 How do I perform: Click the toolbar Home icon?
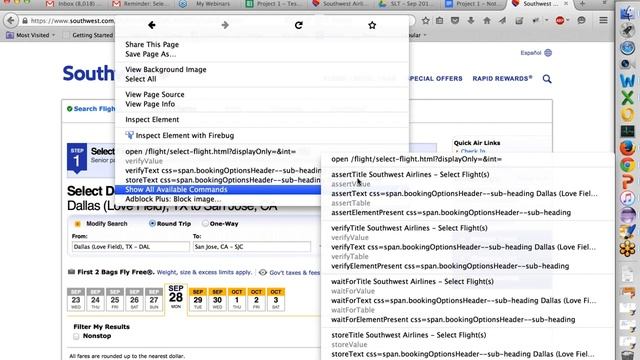click(487, 20)
